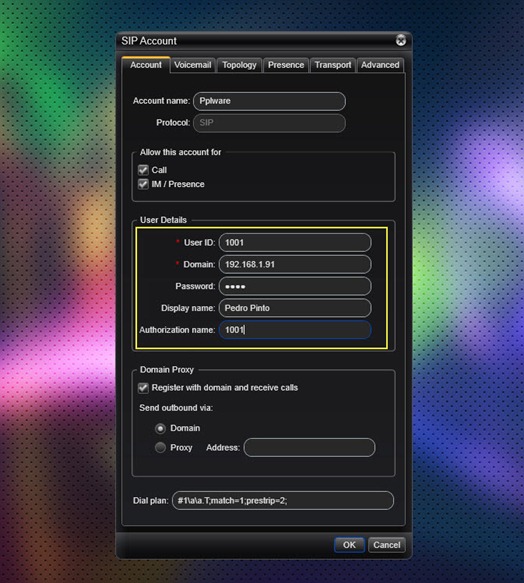Uncheck the Call checkbox
Viewport: 524px width, 583px height.
click(143, 170)
